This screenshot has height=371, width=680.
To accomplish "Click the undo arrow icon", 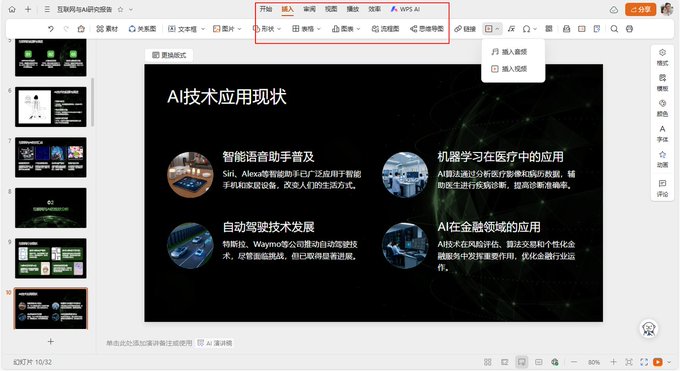I will [51, 29].
